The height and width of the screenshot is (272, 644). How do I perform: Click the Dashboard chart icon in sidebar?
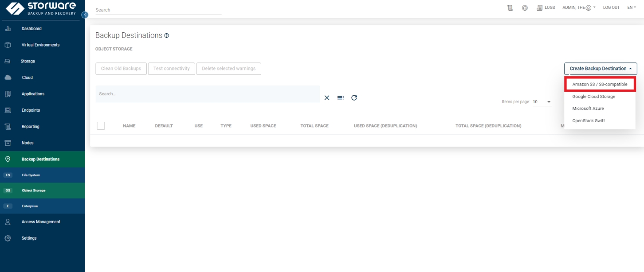[x=8, y=29]
